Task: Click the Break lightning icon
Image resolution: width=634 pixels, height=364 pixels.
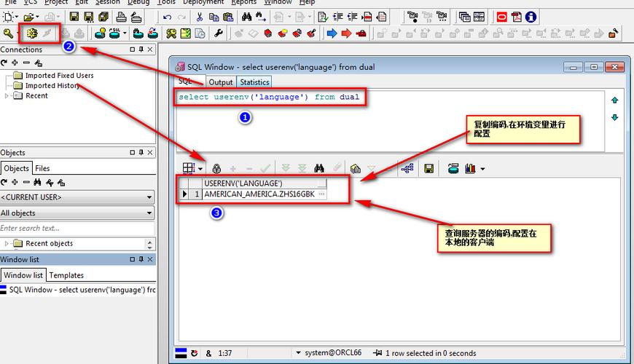Action: [47, 33]
